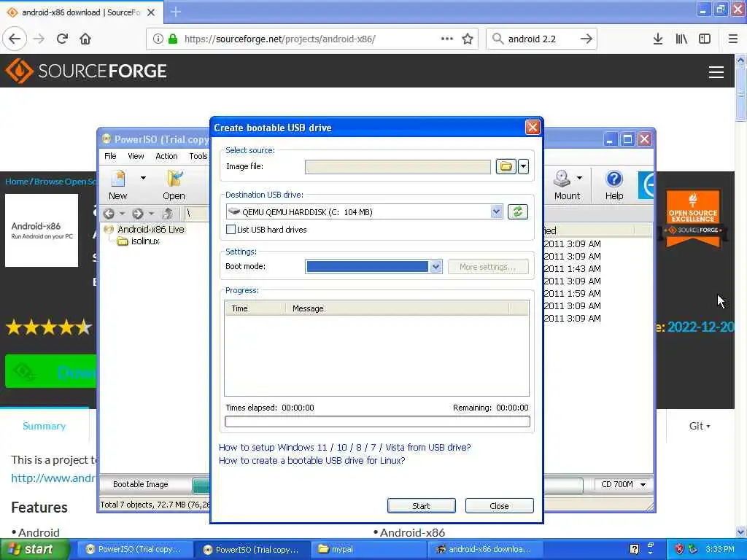Toggle browser sidebar icon

click(x=705, y=39)
